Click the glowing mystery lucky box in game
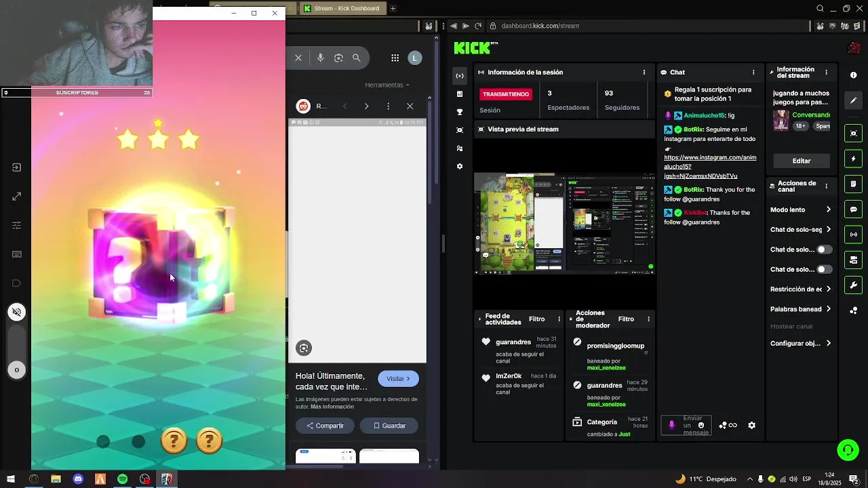Screen dimensions: 868x488 point(161,263)
